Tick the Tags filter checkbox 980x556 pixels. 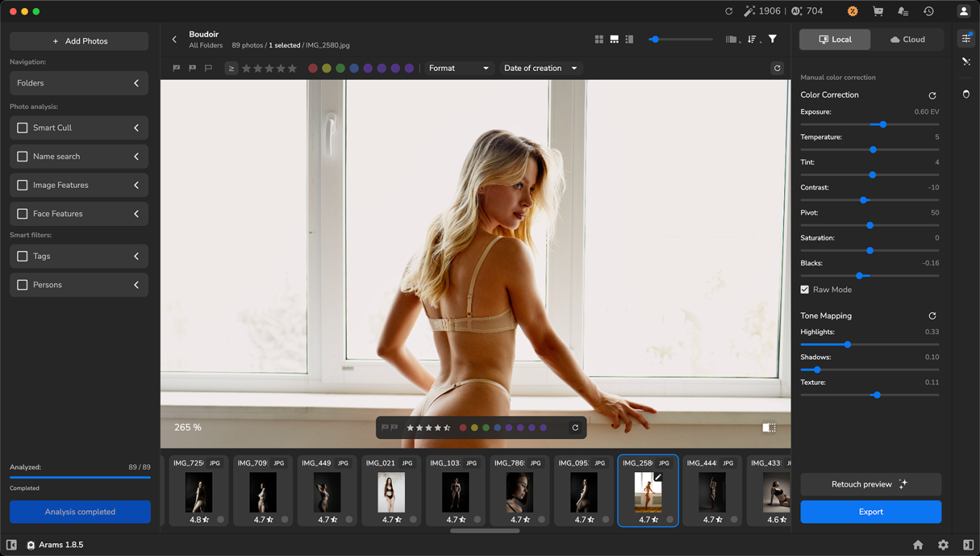click(x=22, y=256)
